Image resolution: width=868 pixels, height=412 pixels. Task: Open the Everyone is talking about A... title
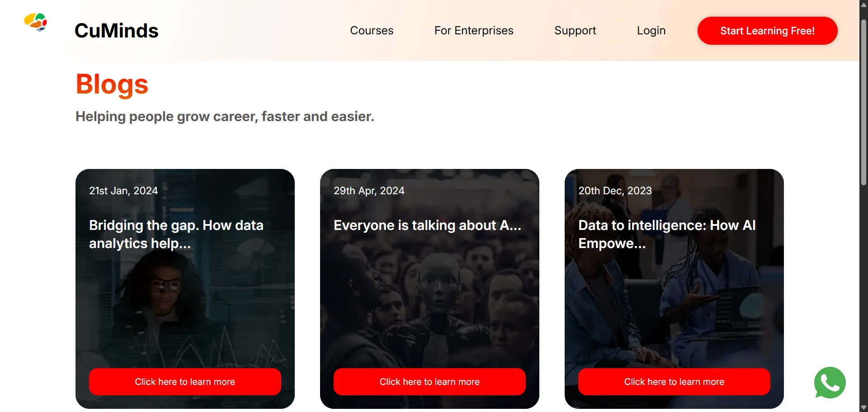click(x=427, y=225)
